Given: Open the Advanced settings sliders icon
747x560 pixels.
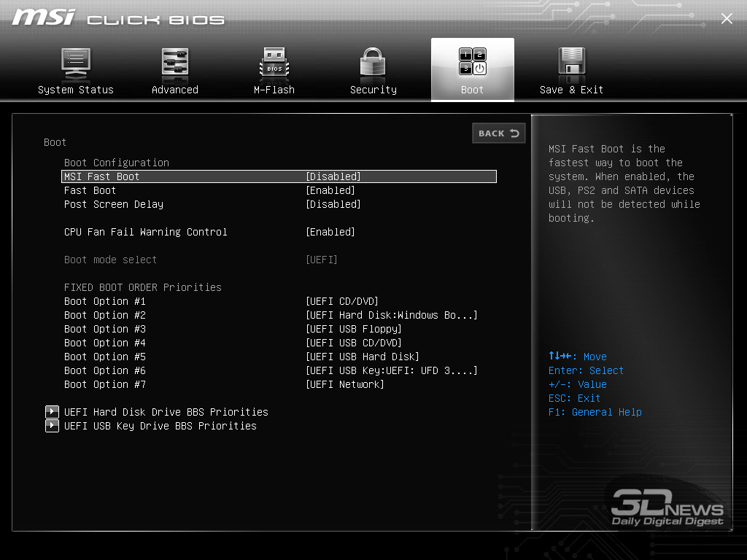Looking at the screenshot, I should [175, 63].
